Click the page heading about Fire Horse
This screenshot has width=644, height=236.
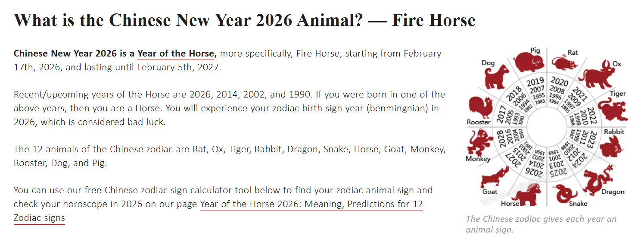coord(244,20)
